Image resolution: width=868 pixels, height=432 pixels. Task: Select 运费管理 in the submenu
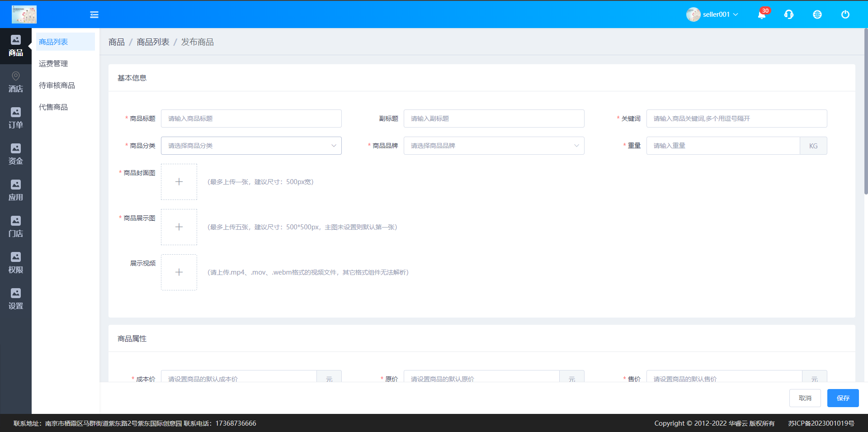53,64
